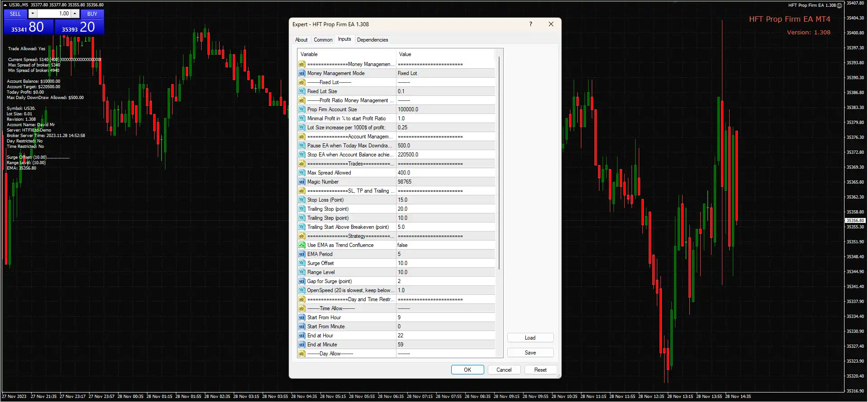The image size is (868, 402).
Task: Click the Variable column header
Action: pos(347,54)
